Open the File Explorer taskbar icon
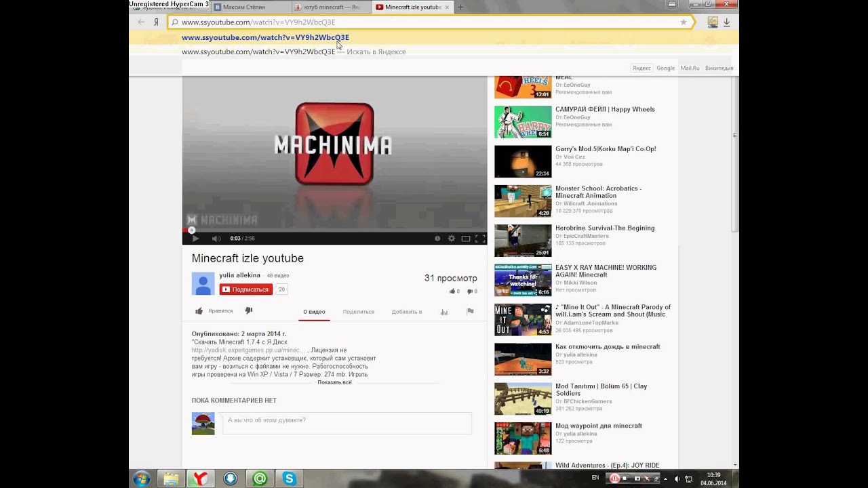Image resolution: width=868 pixels, height=488 pixels. click(x=171, y=479)
